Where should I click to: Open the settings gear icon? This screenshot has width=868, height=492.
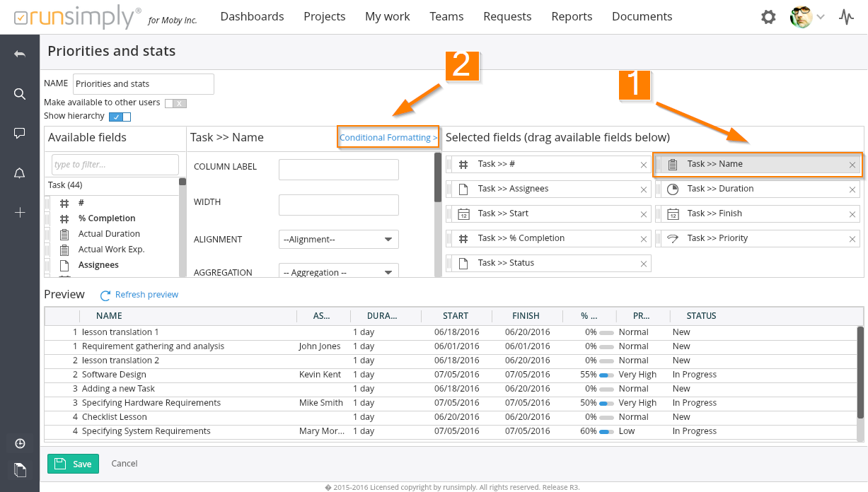pos(768,17)
